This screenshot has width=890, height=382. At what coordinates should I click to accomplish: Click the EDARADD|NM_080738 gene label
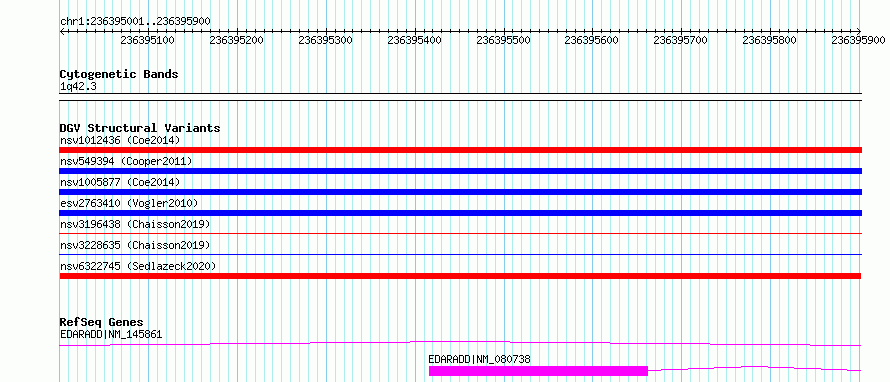pos(480,359)
